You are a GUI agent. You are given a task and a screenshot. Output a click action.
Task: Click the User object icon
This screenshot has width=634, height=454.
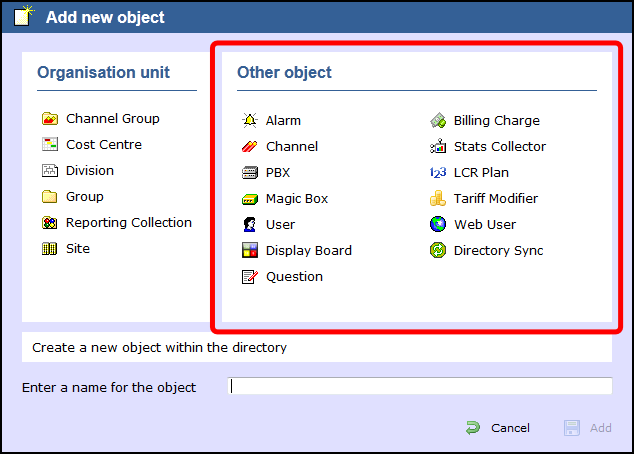[250, 225]
